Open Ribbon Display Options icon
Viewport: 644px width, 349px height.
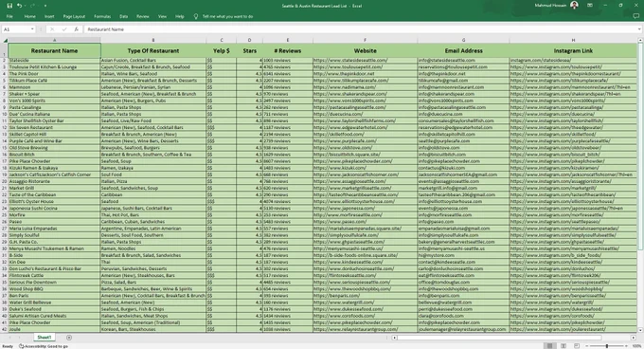590,6
